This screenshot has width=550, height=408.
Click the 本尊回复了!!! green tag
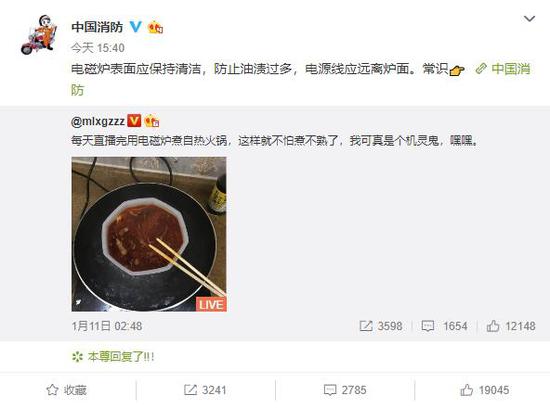pyautogui.click(x=113, y=357)
